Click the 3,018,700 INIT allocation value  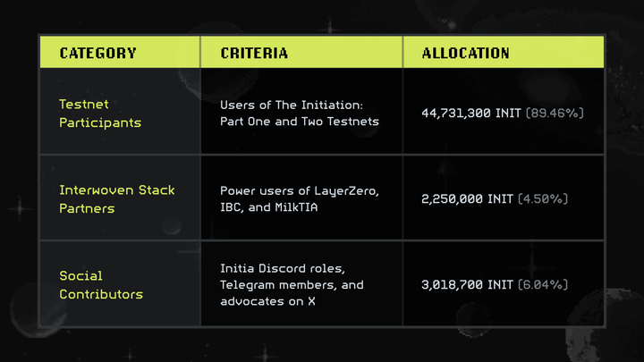click(x=467, y=285)
